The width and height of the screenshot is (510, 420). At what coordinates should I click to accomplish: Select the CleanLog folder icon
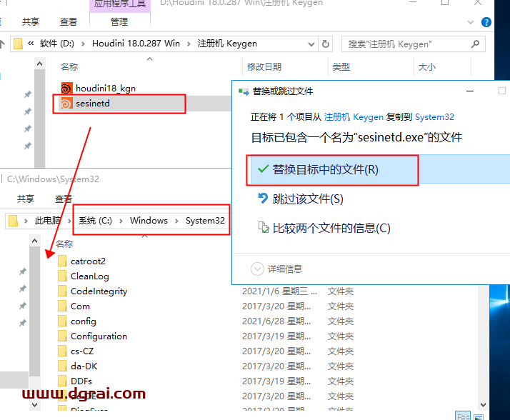click(62, 276)
